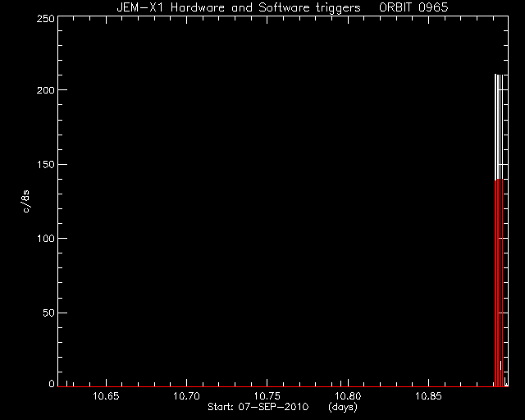Click the white hardware trigger bars above the red bars
This screenshot has width=525, height=420.
point(499,127)
